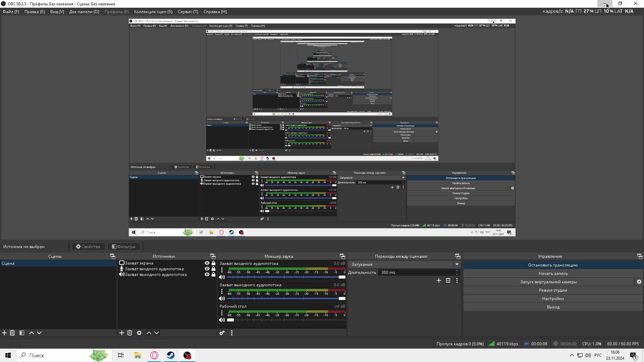Screen dimensions: 644x362
Task: Add a new scene with plus icon
Action: pos(4,333)
